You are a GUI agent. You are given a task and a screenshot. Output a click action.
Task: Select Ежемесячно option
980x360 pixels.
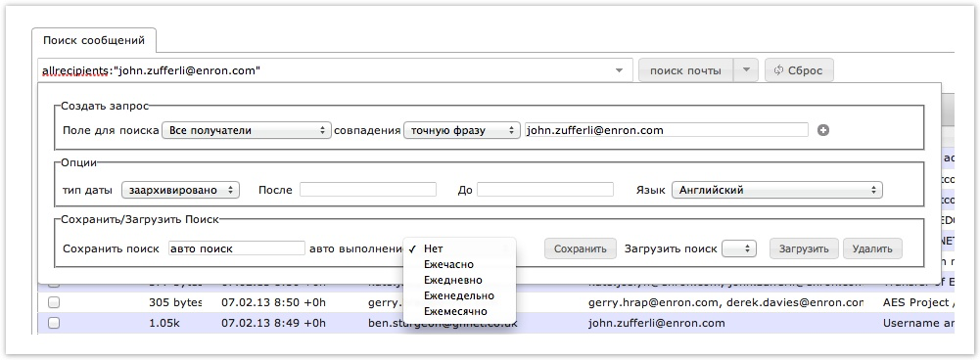[460, 311]
